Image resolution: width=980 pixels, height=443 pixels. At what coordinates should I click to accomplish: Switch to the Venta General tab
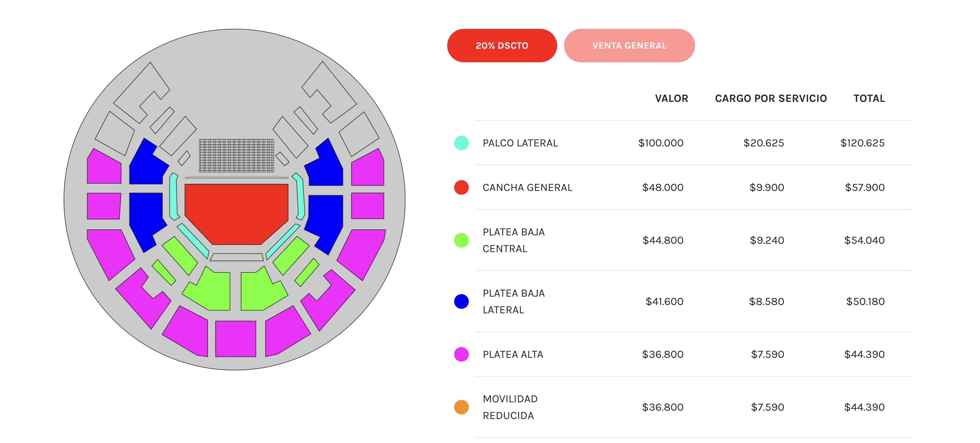tap(629, 46)
